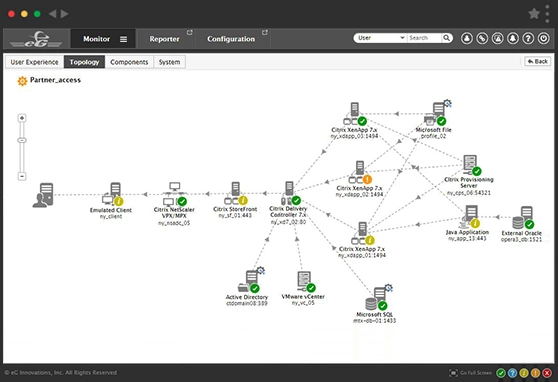Open the notifications bell icon
This screenshot has width=558, height=382.
pos(513,38)
